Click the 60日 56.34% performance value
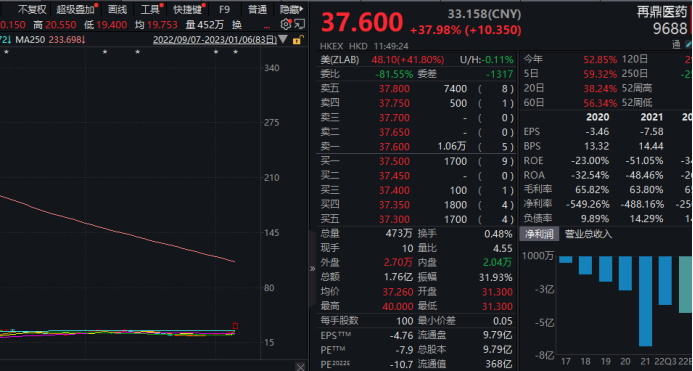This screenshot has width=693, height=371. tap(600, 103)
